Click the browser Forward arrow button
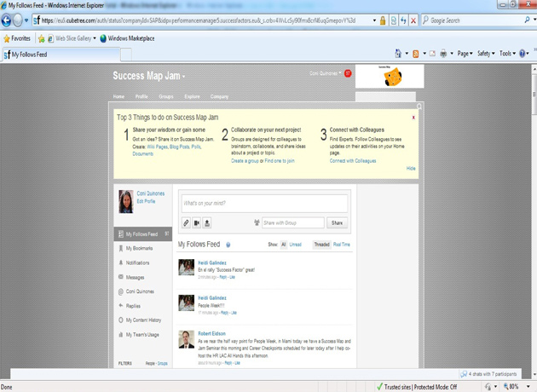 [x=17, y=20]
